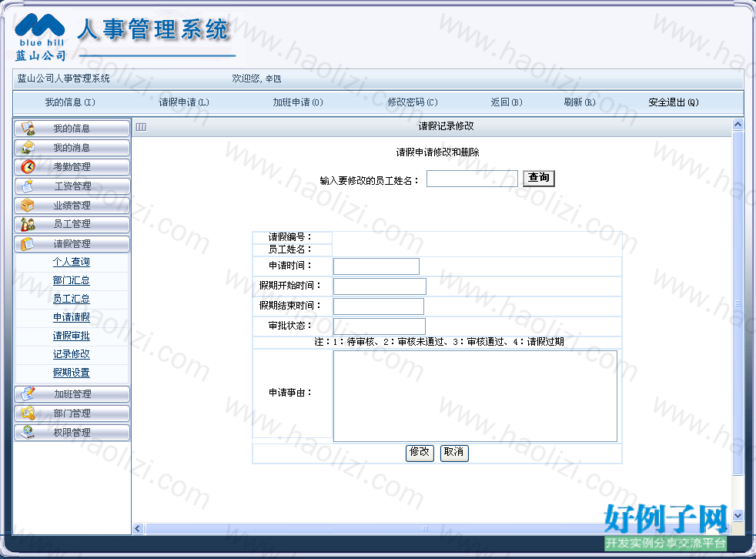Open the 个人查询 link

pyautogui.click(x=72, y=262)
